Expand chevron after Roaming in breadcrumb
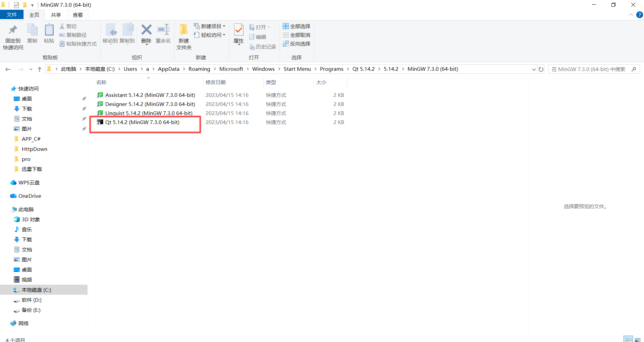The height and width of the screenshot is (342, 644). tap(215, 69)
